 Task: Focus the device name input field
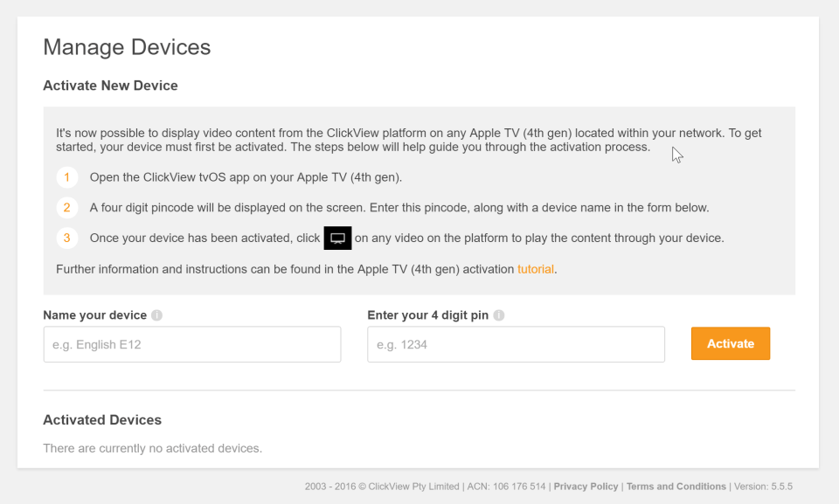pyautogui.click(x=192, y=344)
